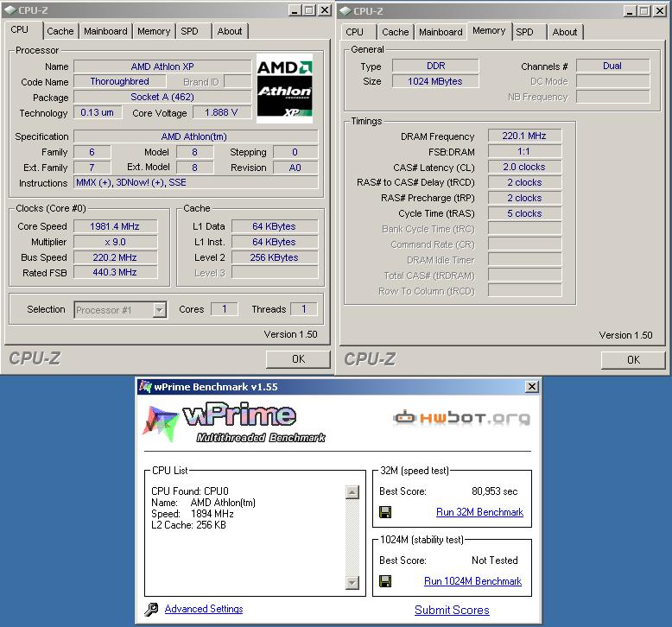Click the CPU-Z title bar icon of the left window

point(10,9)
